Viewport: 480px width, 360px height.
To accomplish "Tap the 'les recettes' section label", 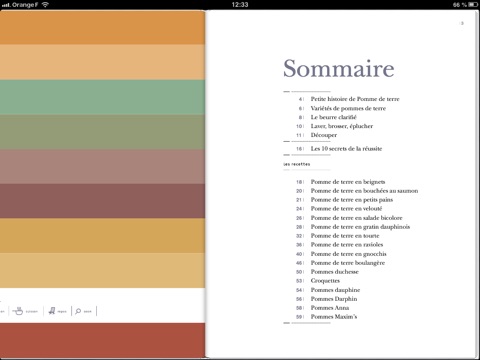I will coord(297,164).
